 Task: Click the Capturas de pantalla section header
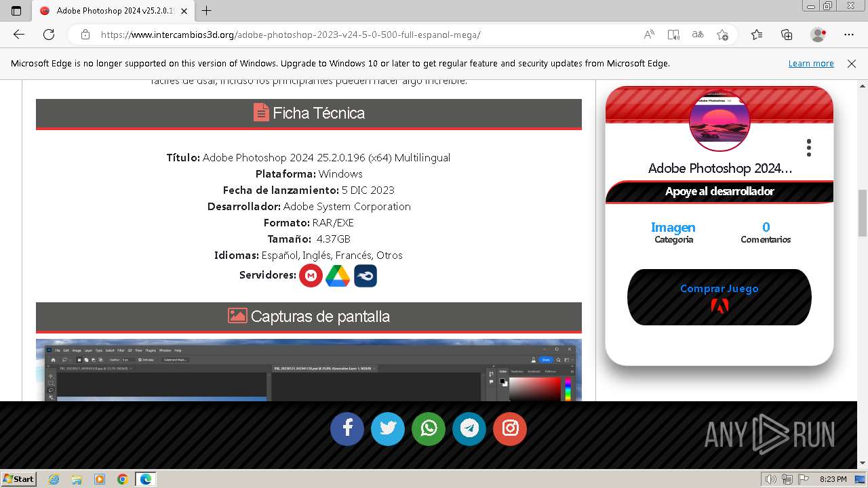pyautogui.click(x=309, y=317)
